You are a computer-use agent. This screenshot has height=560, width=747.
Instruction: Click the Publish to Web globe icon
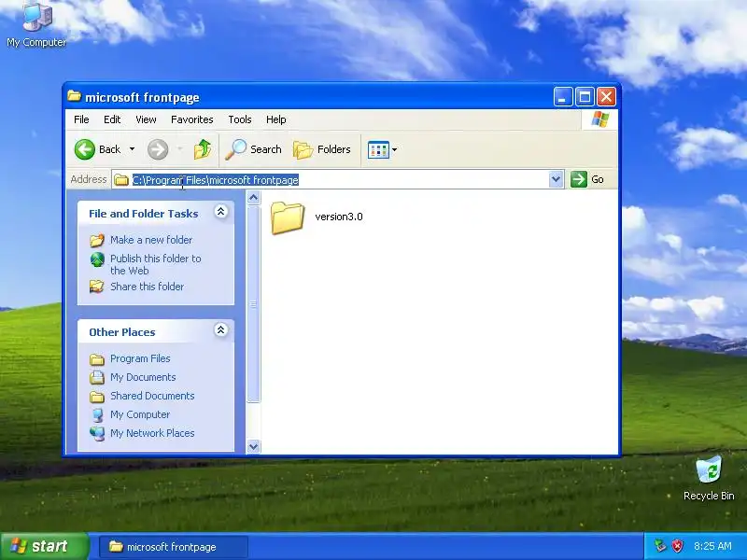97,259
